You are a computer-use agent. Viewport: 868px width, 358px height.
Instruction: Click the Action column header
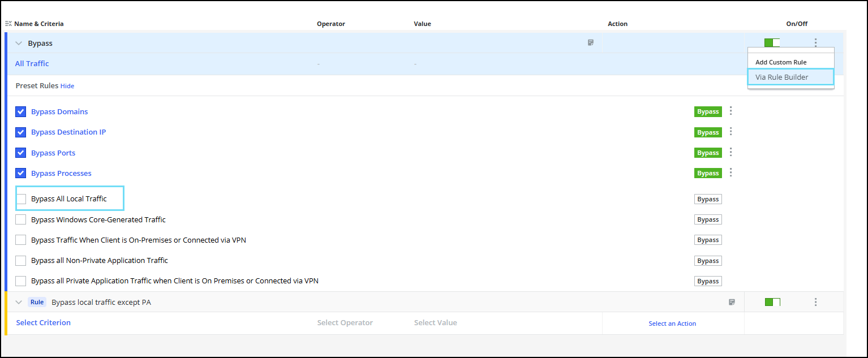tap(617, 24)
